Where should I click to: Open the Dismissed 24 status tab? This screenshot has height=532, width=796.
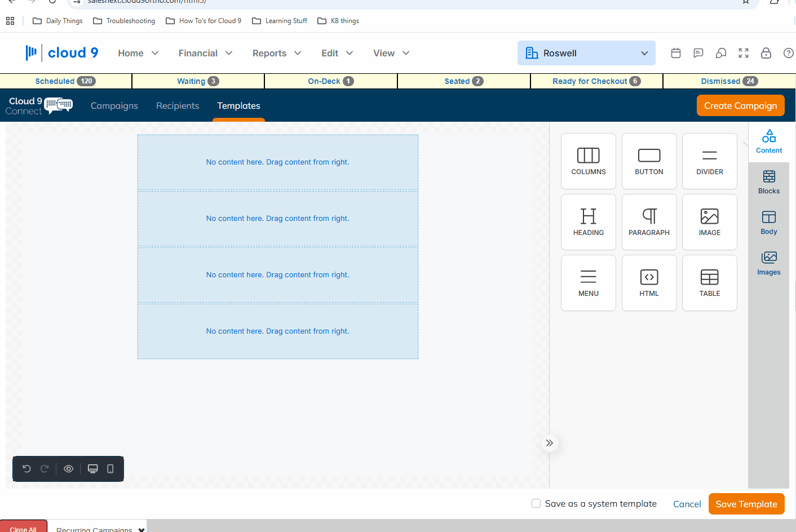pyautogui.click(x=729, y=81)
